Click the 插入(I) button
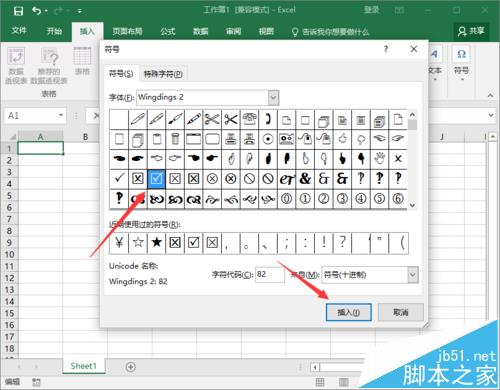Image resolution: width=500 pixels, height=390 pixels. click(x=349, y=312)
